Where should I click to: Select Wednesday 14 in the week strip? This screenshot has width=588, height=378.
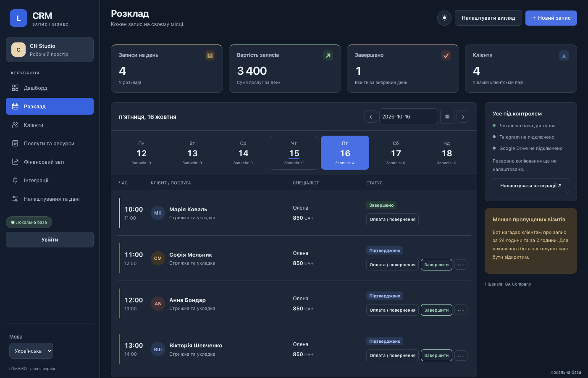click(243, 152)
